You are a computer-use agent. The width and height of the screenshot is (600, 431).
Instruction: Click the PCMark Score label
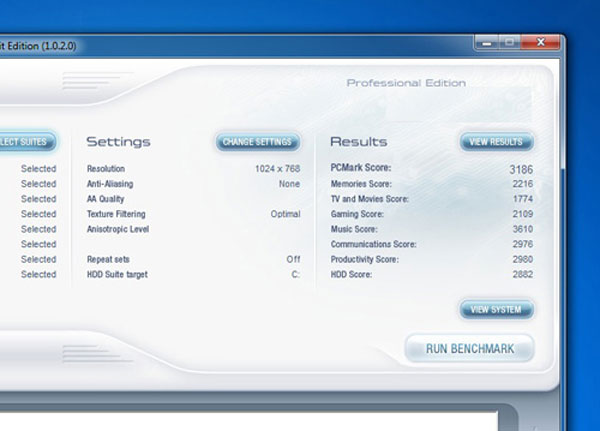pyautogui.click(x=361, y=168)
